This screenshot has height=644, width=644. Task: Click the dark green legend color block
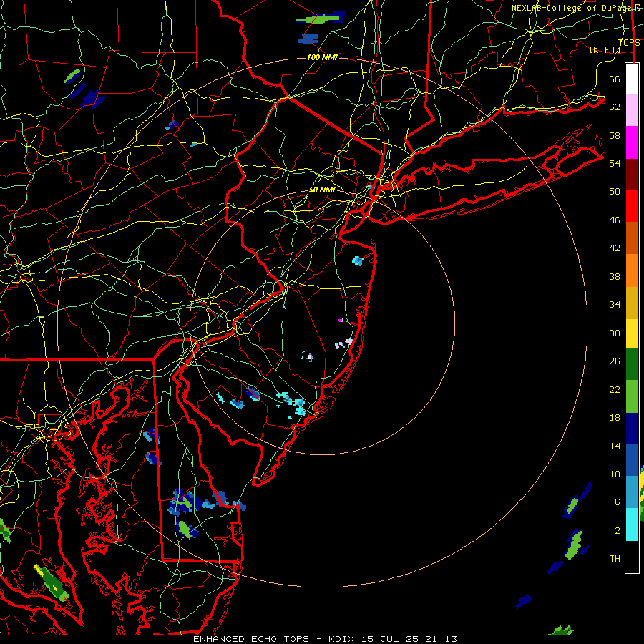click(632, 364)
